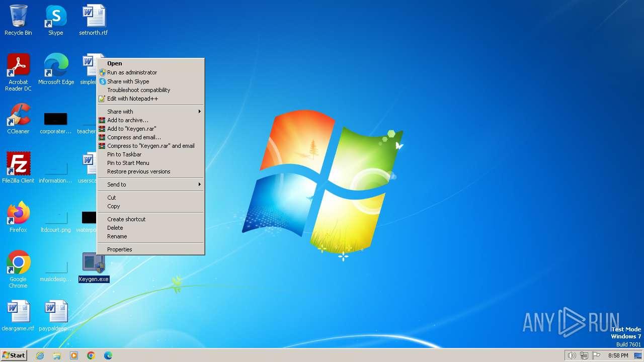
Task: Choose Troubleshoot compatibility
Action: tap(151, 90)
